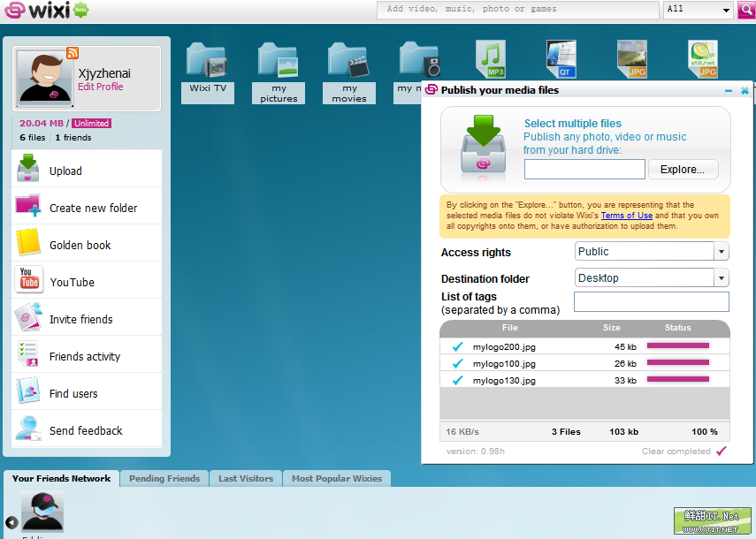The image size is (756, 539).
Task: Click the 6 files count
Action: 33,137
